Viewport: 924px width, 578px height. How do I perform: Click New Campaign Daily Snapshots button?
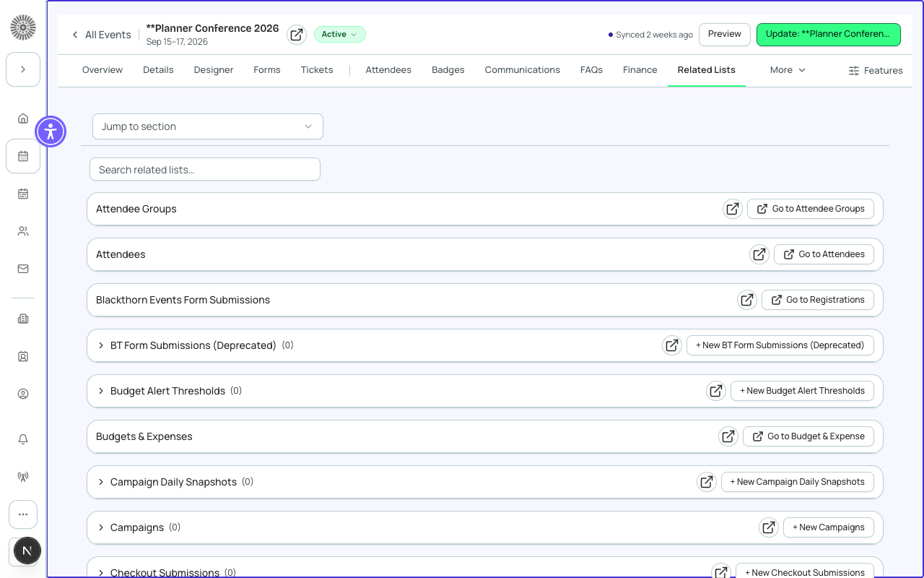[798, 482]
